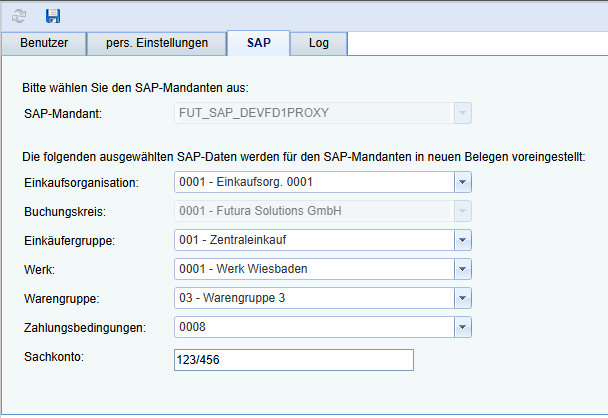Click the Sachkonto input field
608x418 pixels.
(293, 360)
